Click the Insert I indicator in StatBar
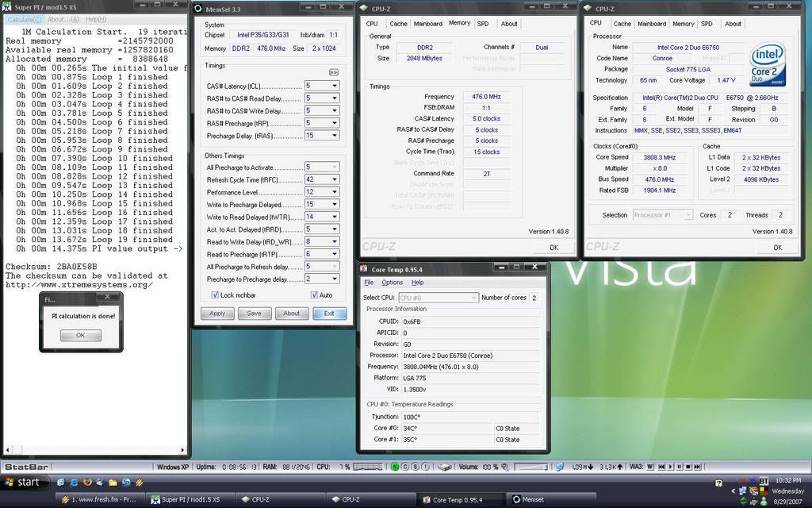This screenshot has height=508, width=812. click(x=425, y=467)
